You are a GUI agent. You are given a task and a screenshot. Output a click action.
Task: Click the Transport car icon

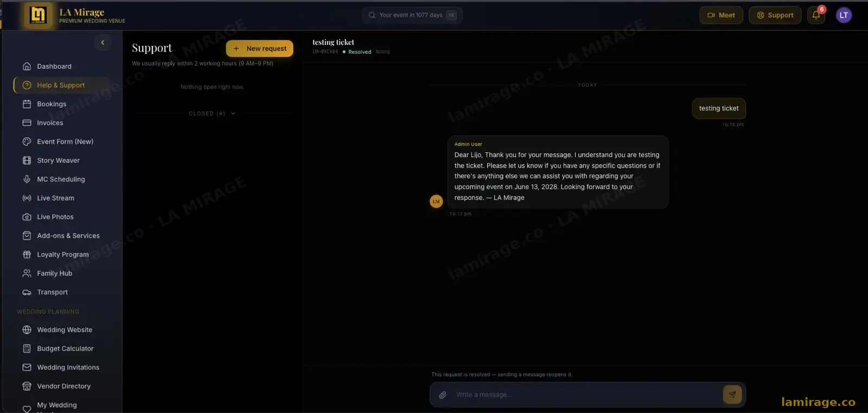(27, 292)
